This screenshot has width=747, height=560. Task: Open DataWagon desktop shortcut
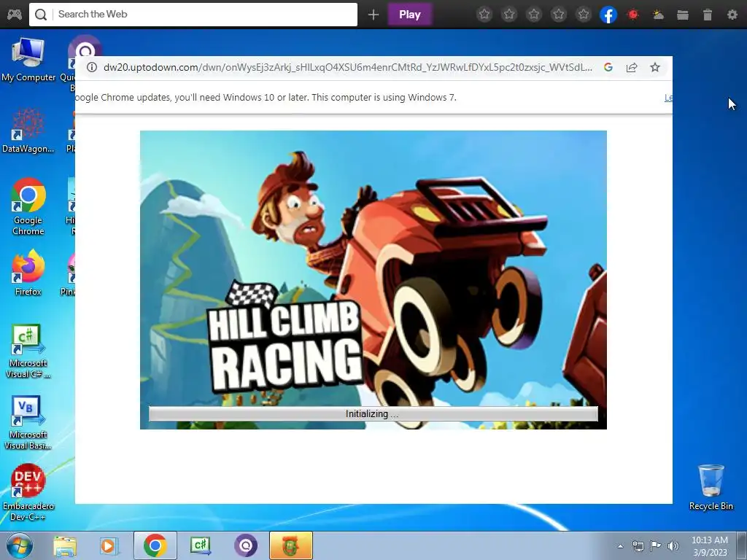pos(28,131)
